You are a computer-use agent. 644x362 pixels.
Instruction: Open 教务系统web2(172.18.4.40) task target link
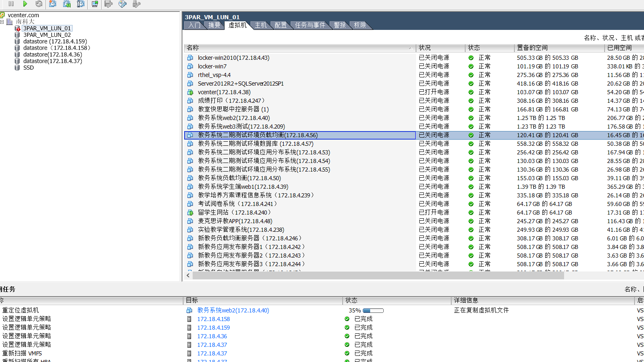coord(233,310)
